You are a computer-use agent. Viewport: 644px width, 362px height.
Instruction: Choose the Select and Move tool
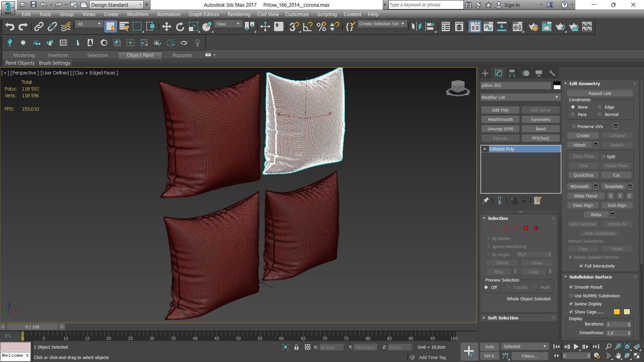[x=167, y=27]
